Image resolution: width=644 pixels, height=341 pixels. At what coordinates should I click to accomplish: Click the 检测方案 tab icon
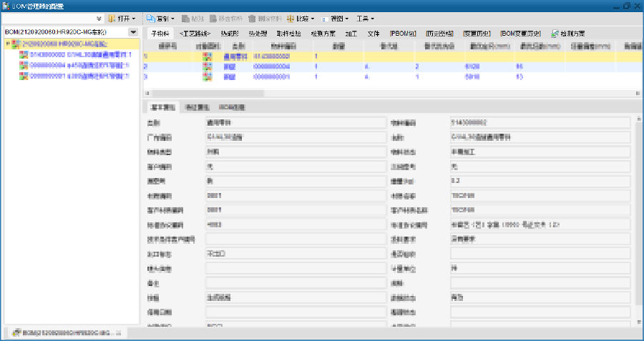click(555, 33)
